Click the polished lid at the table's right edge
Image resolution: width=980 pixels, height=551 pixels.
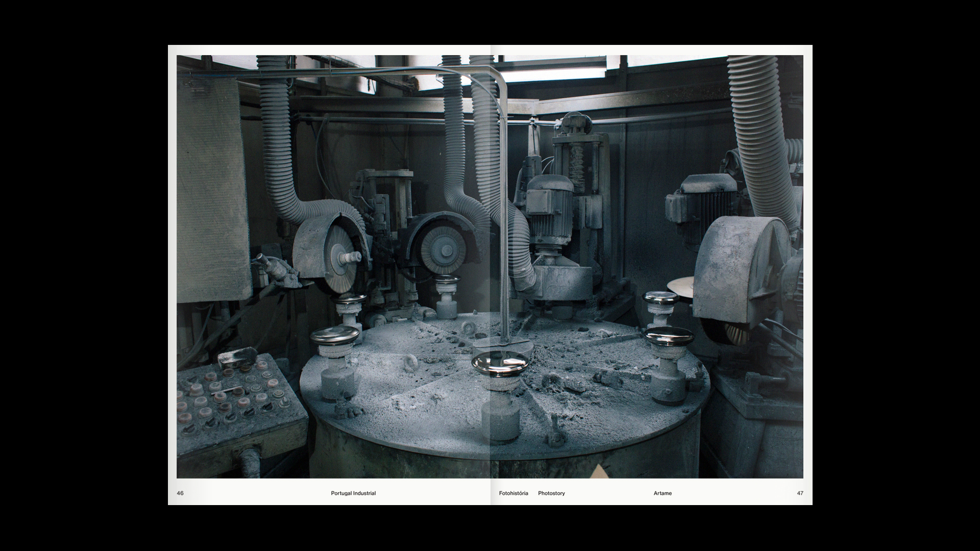[669, 336]
